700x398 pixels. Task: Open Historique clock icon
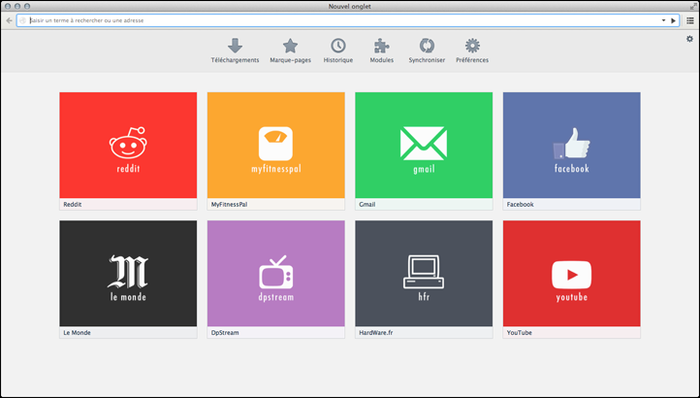pos(338,46)
